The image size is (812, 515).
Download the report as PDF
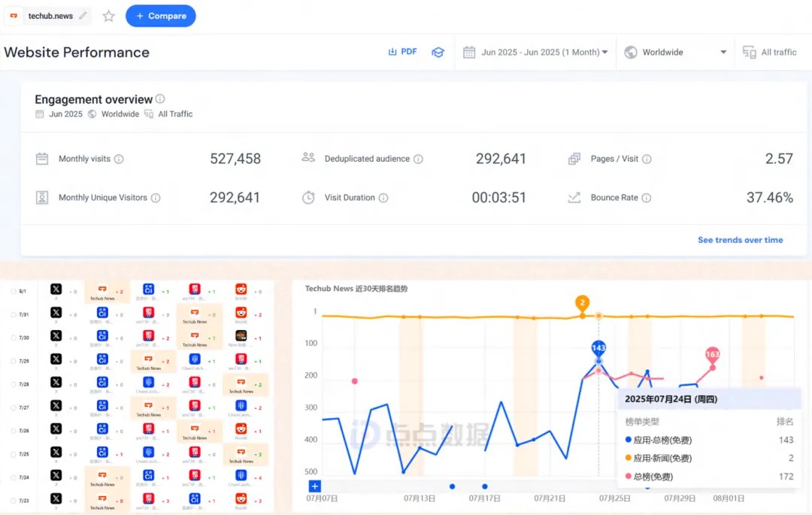[x=402, y=52]
